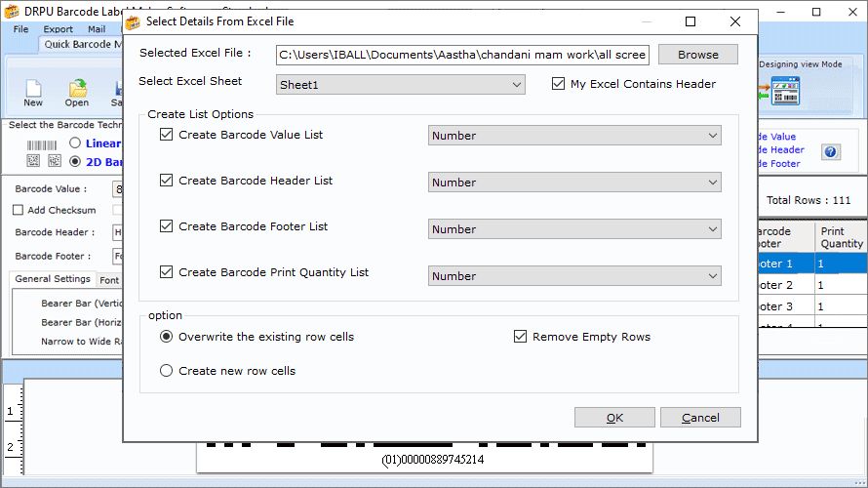Viewport: 868px width, 488px height.
Task: Toggle Remove Empty Rows checkbox
Action: coord(521,336)
